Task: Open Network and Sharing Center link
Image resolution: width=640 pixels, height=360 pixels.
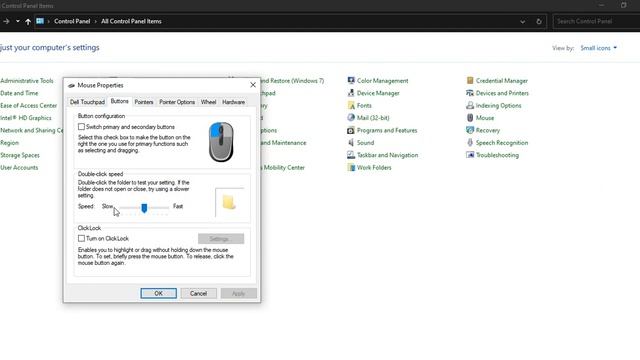Action: [x=31, y=130]
